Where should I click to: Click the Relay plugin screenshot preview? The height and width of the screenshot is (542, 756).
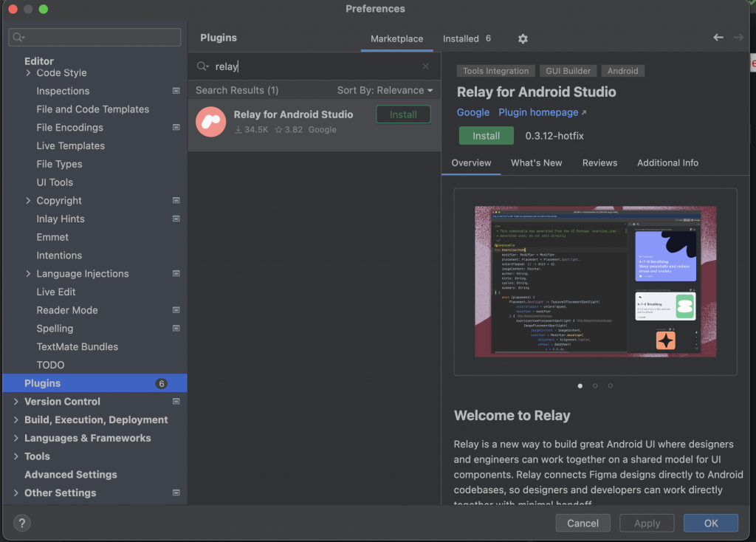[596, 281]
